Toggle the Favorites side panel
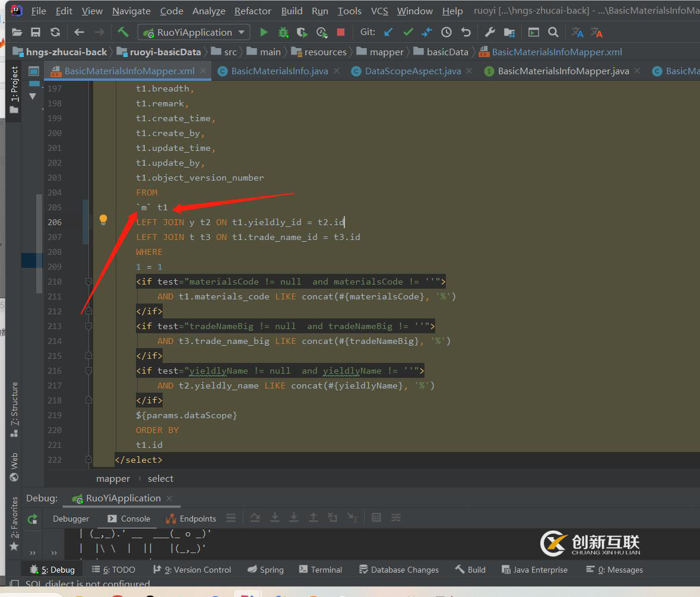The width and height of the screenshot is (700, 597). [14, 523]
